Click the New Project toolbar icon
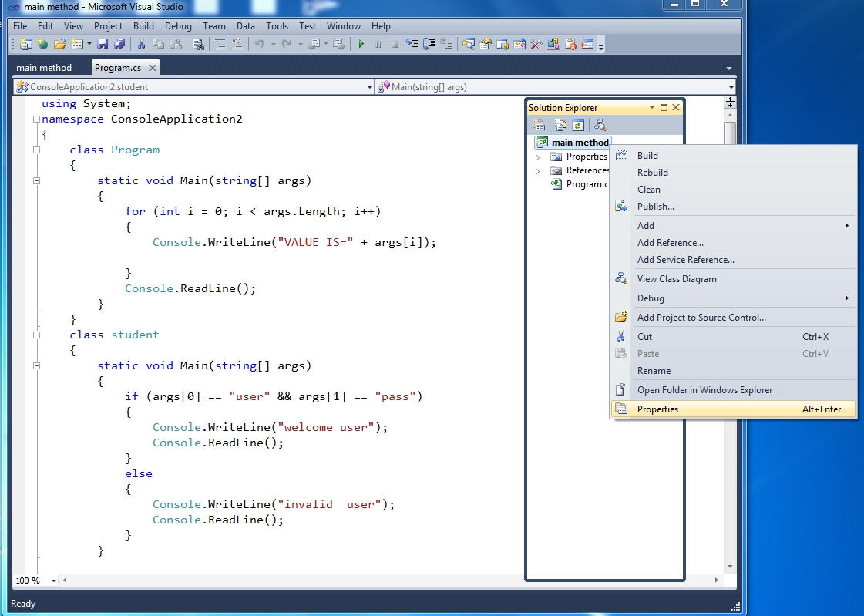Image resolution: width=864 pixels, height=616 pixels. click(x=25, y=44)
